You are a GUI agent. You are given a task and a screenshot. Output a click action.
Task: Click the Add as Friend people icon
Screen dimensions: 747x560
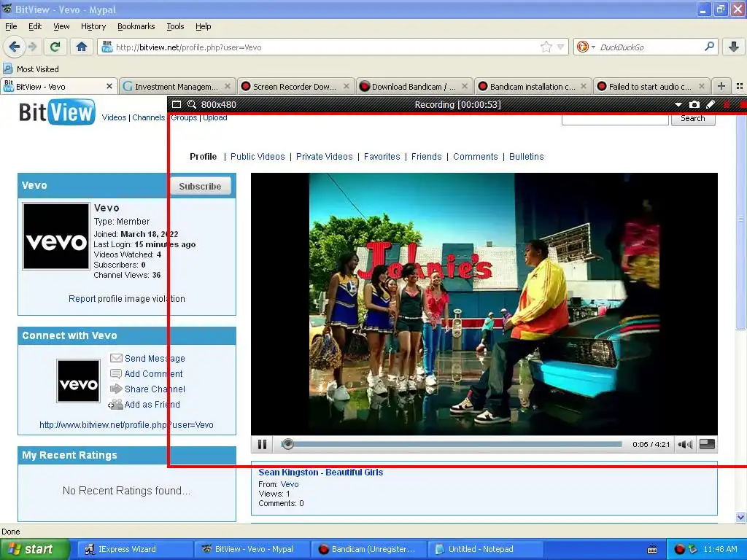pyautogui.click(x=115, y=404)
